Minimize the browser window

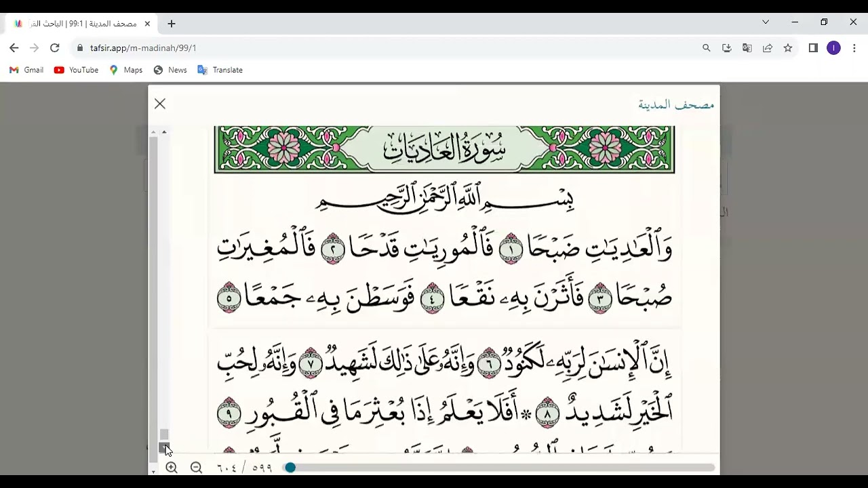pos(795,22)
